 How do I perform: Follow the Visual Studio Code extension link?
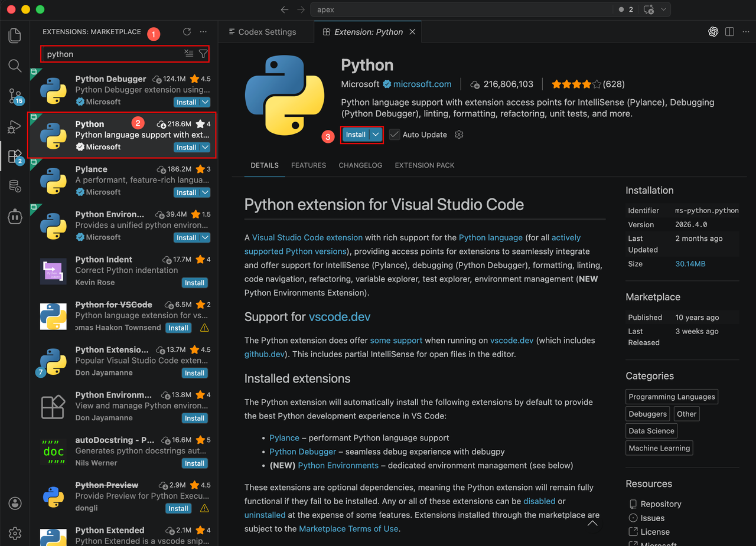[307, 237]
